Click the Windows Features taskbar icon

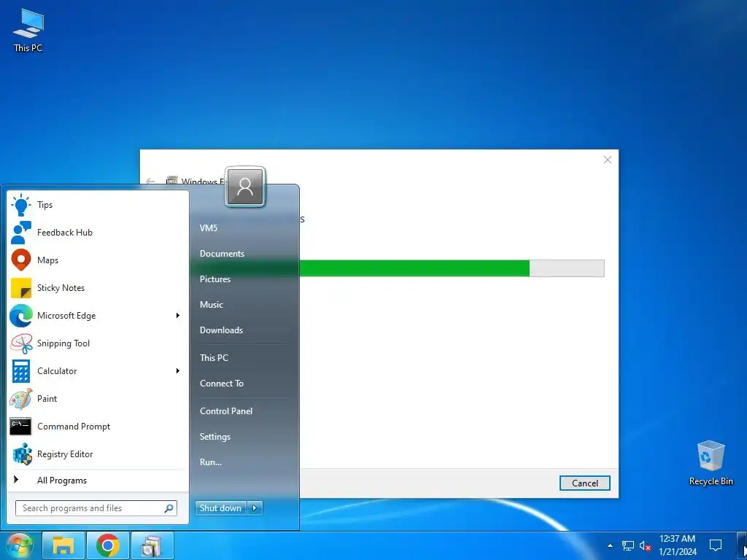coord(152,545)
